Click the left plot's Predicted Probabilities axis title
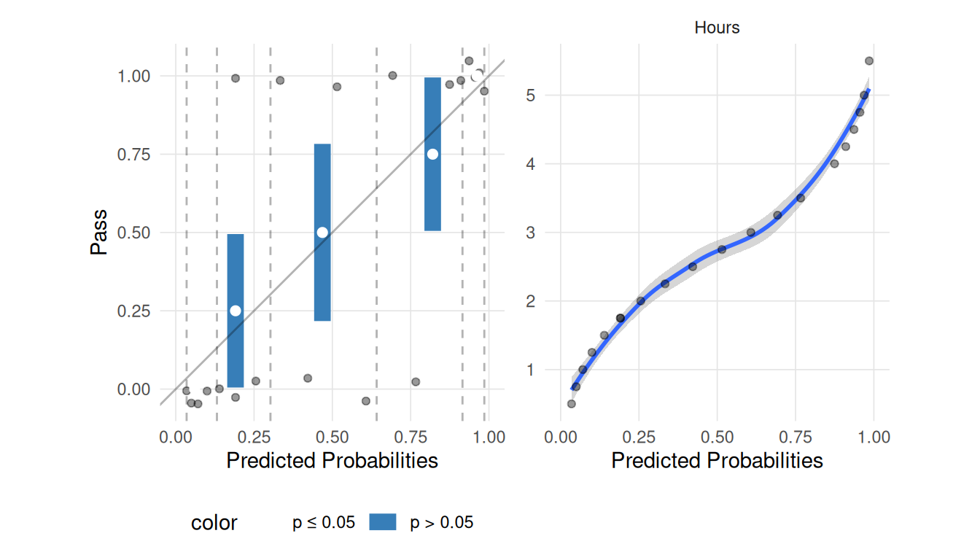 click(332, 461)
